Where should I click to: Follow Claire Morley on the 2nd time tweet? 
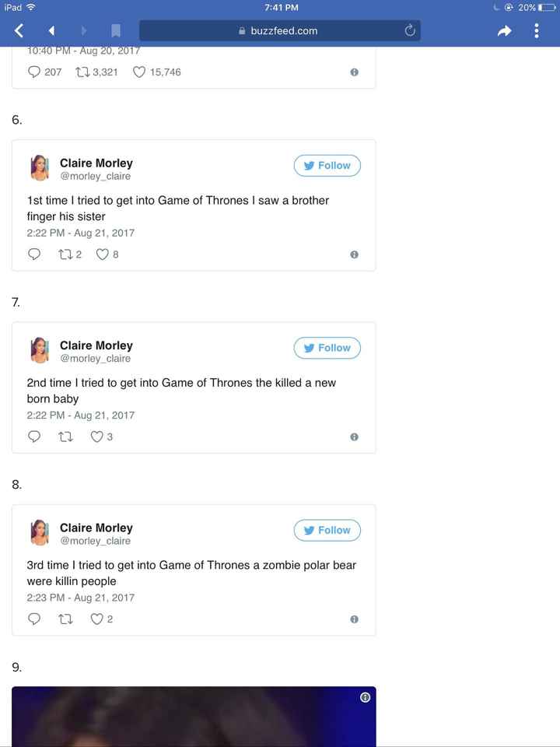[x=327, y=348]
